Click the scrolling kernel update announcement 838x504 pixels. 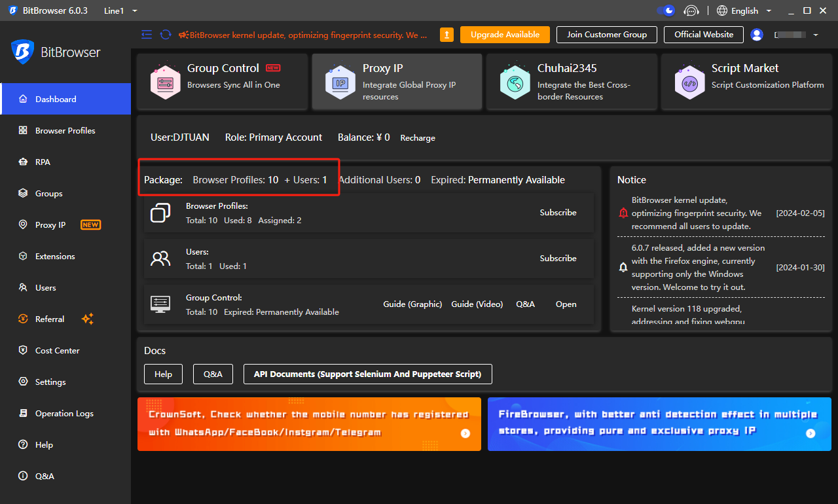point(302,35)
